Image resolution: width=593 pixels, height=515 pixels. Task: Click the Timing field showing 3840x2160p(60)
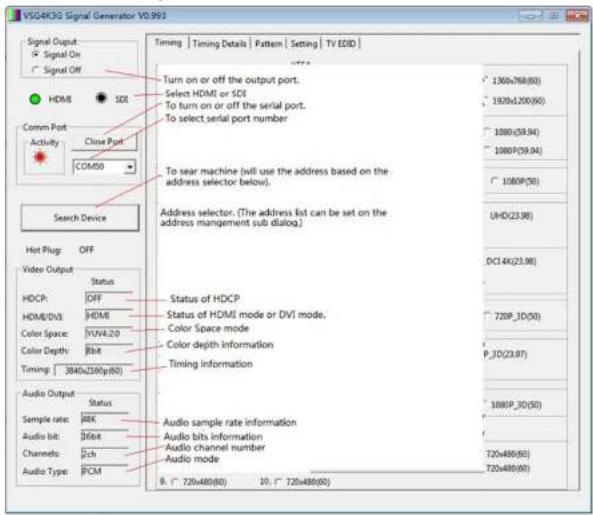coord(93,370)
